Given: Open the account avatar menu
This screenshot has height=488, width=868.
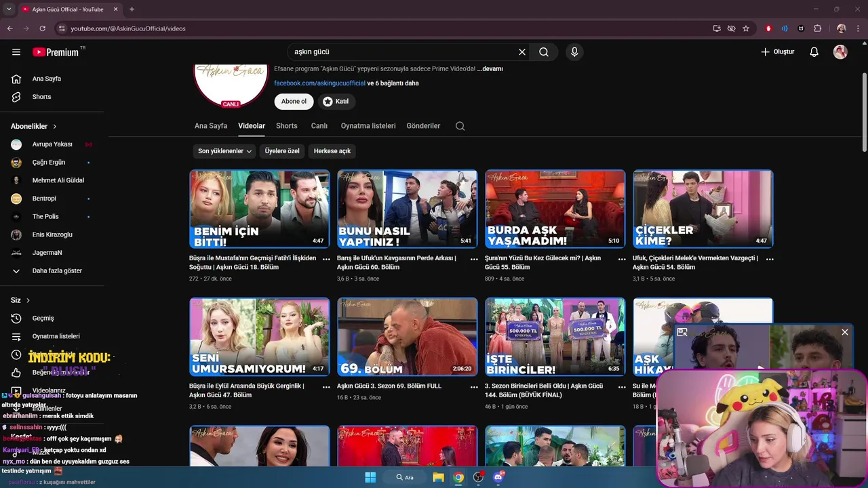Looking at the screenshot, I should (x=840, y=52).
